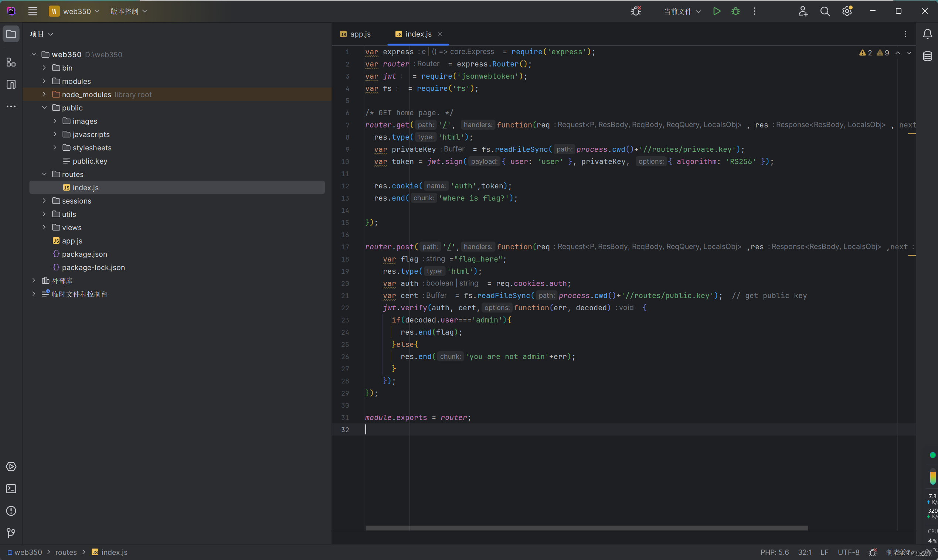Collapse the web350 root folder
This screenshot has width=938, height=560.
pyautogui.click(x=34, y=54)
